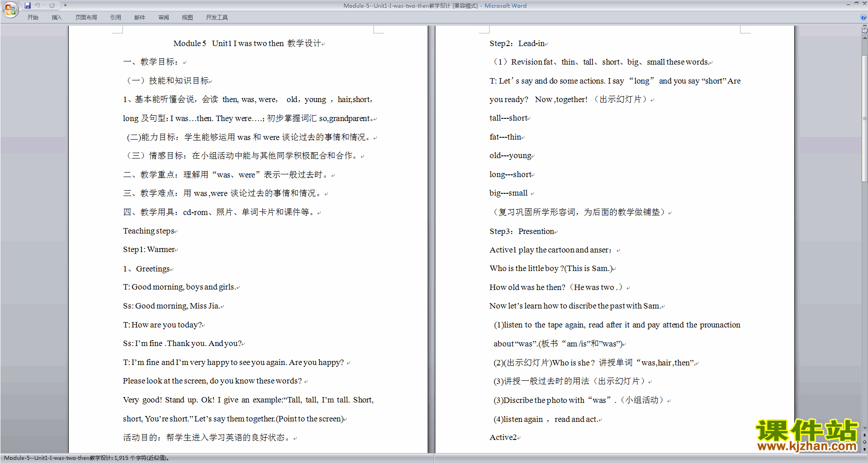Click the line "Step2: Lead-in"

coord(517,43)
